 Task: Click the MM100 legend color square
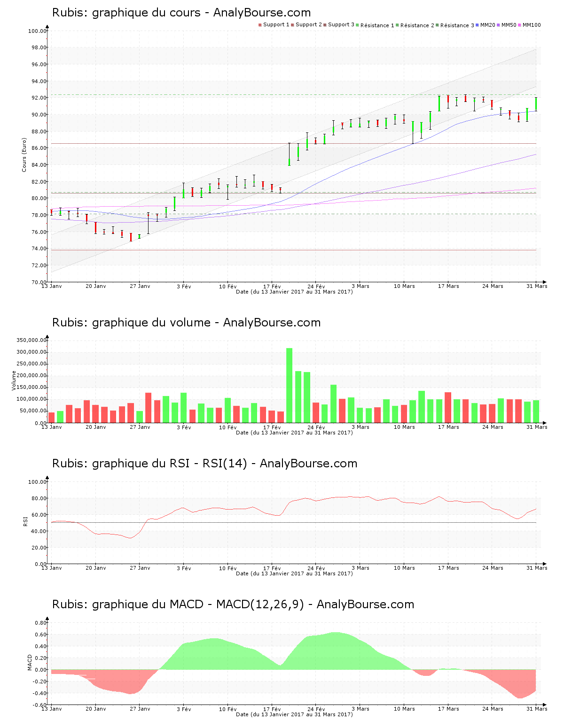(x=520, y=25)
